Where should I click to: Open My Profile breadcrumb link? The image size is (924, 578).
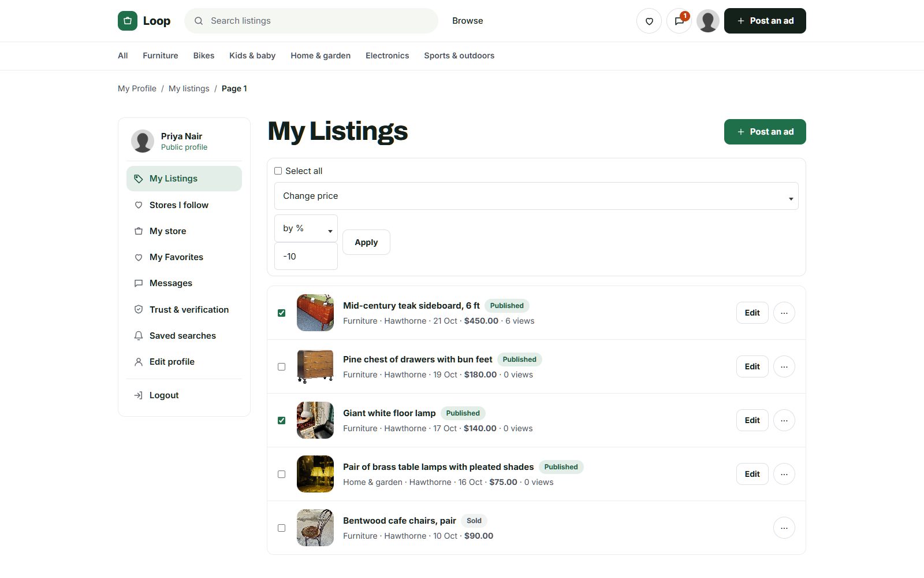point(137,88)
